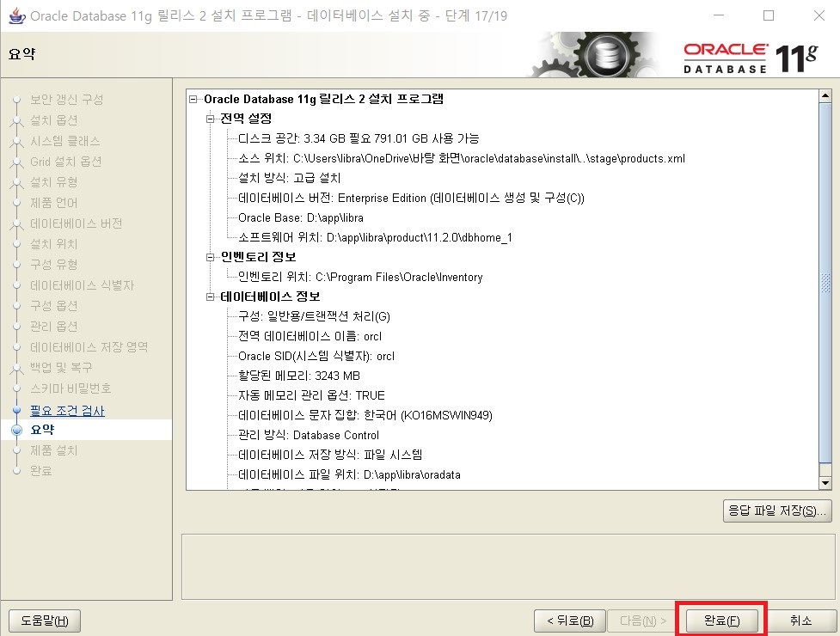The image size is (840, 636).
Task: Select the 제품 언어 step
Action: [53, 203]
